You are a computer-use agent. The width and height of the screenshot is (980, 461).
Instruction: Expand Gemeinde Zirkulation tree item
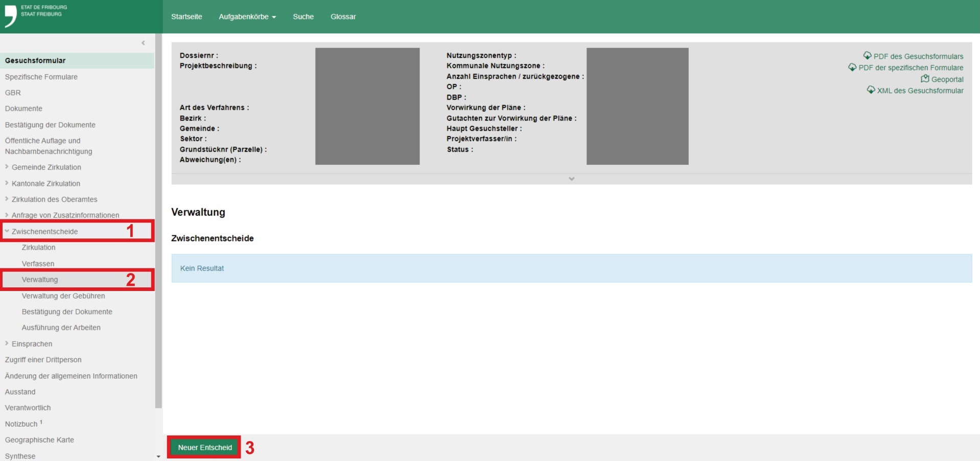pos(7,167)
